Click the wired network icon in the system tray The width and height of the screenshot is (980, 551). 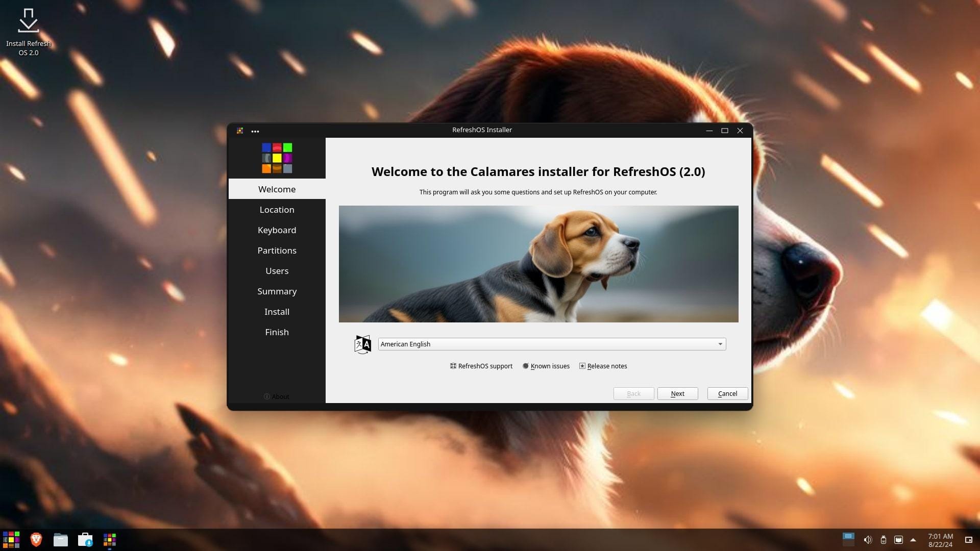click(898, 540)
